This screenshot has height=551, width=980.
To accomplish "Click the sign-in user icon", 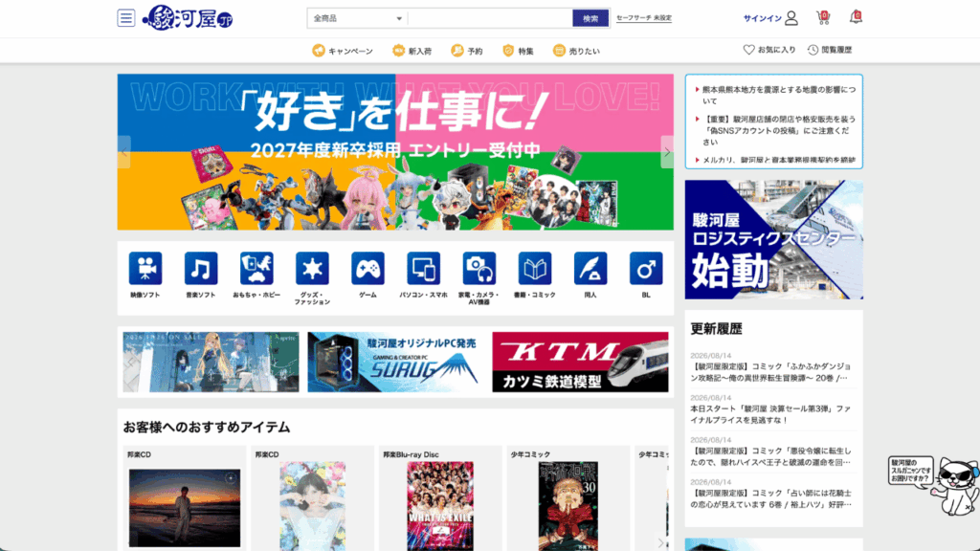I will point(791,18).
